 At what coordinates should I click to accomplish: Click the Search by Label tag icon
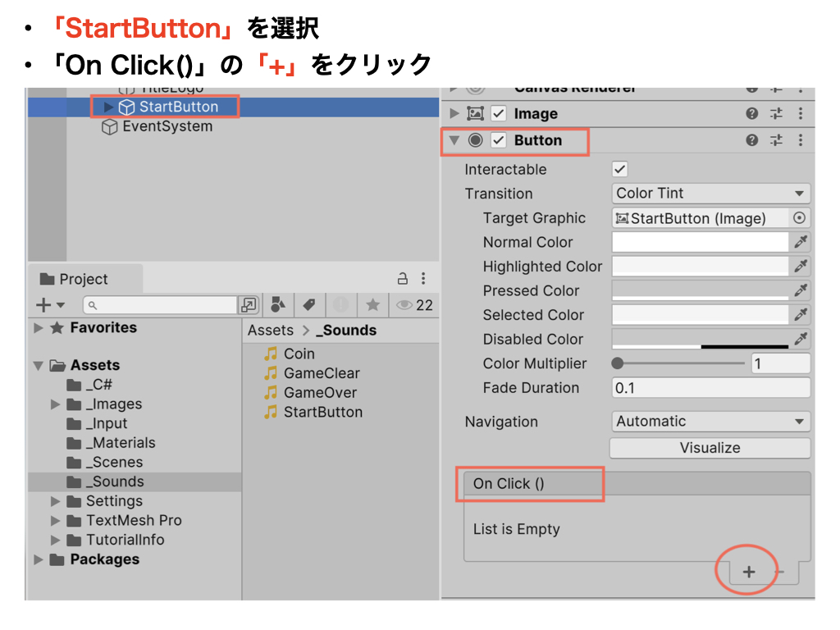309,305
